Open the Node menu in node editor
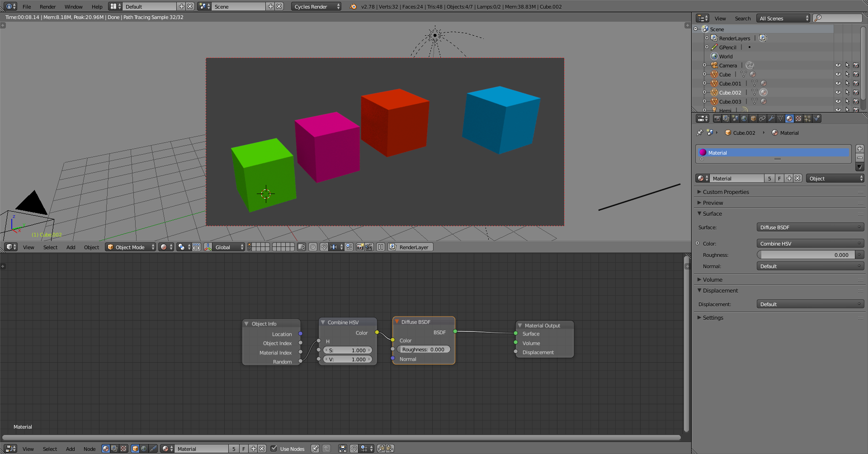Screen dimensions: 868x454 [x=90, y=449]
